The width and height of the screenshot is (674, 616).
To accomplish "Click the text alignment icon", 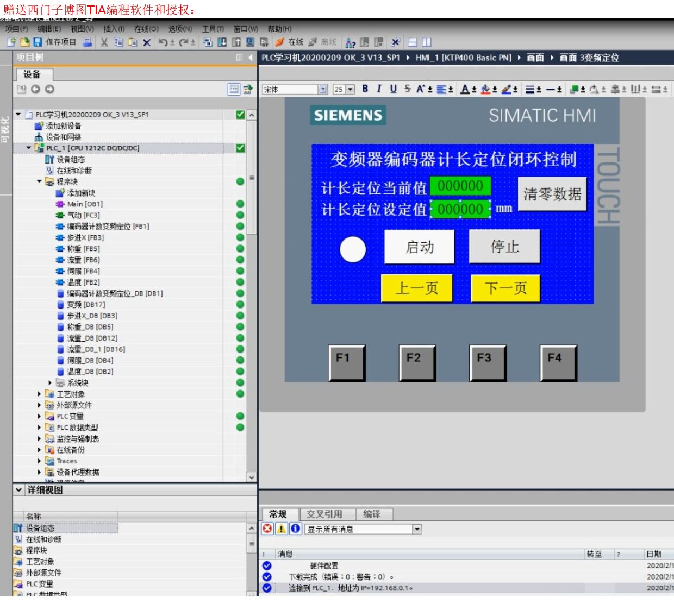I will pyautogui.click(x=442, y=89).
